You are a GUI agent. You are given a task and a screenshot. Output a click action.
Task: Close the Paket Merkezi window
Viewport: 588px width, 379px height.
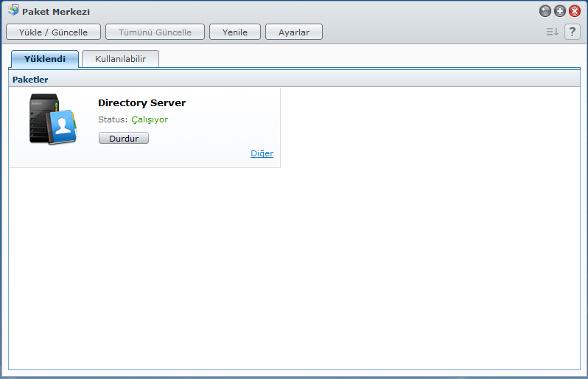tap(575, 11)
